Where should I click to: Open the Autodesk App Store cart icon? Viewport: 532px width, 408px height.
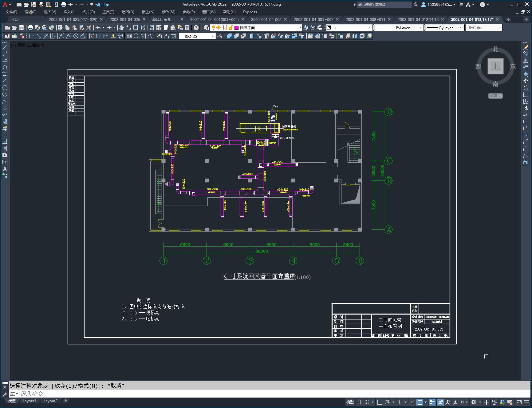click(461, 4)
